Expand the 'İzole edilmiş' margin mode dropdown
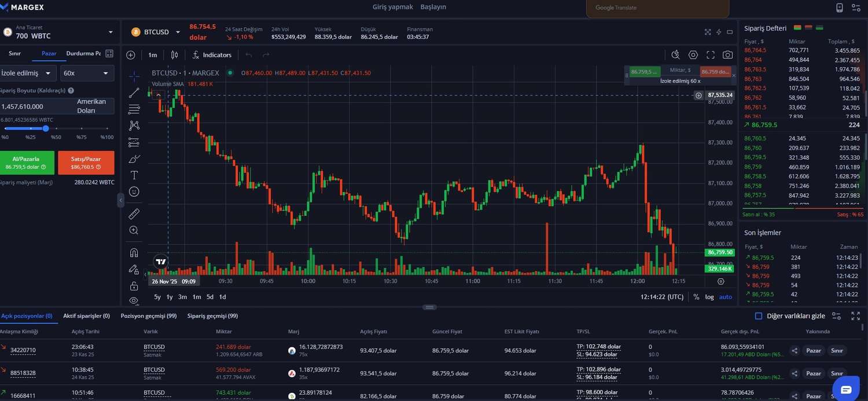This screenshot has height=401, width=868. point(28,73)
